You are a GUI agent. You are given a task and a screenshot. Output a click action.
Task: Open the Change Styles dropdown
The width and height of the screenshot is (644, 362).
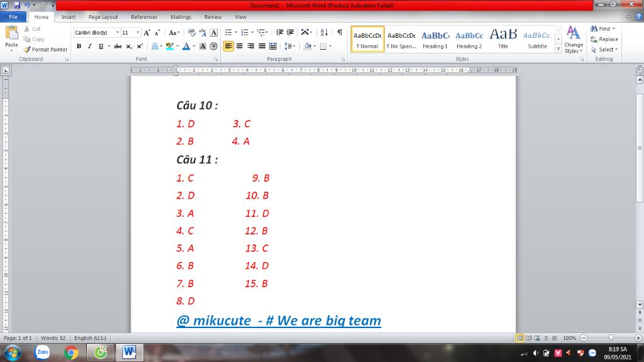[x=574, y=40]
